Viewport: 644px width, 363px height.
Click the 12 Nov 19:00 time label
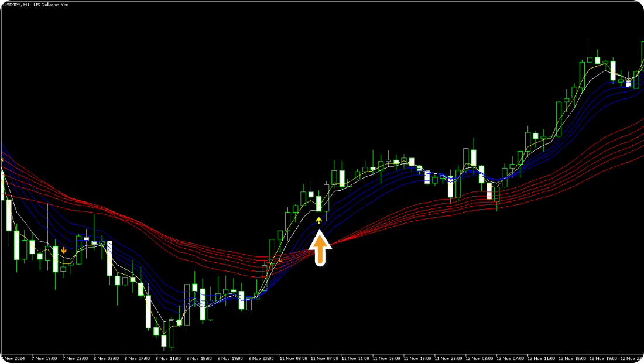[603, 358]
